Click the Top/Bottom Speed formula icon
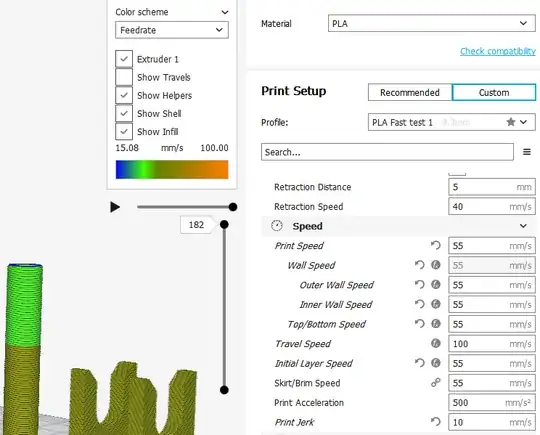 click(436, 324)
